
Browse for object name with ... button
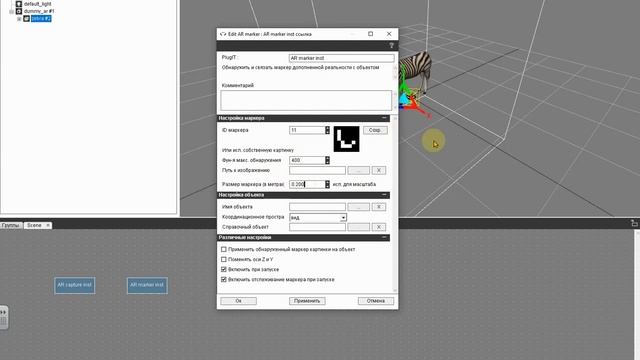(x=358, y=207)
